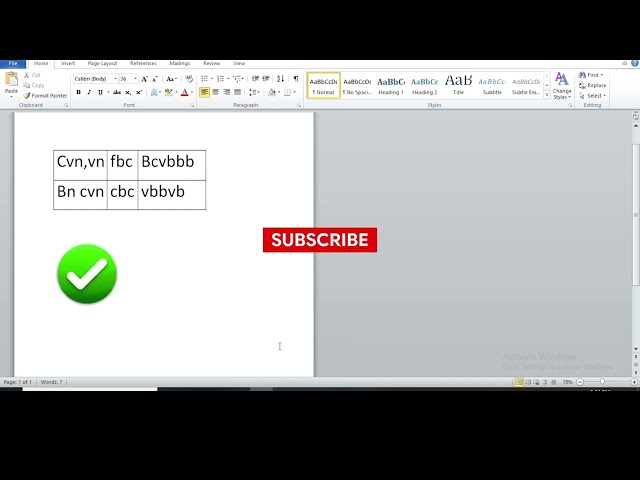Open the underline style dropdown arrow
Screen dimensions: 640x480
[x=108, y=92]
